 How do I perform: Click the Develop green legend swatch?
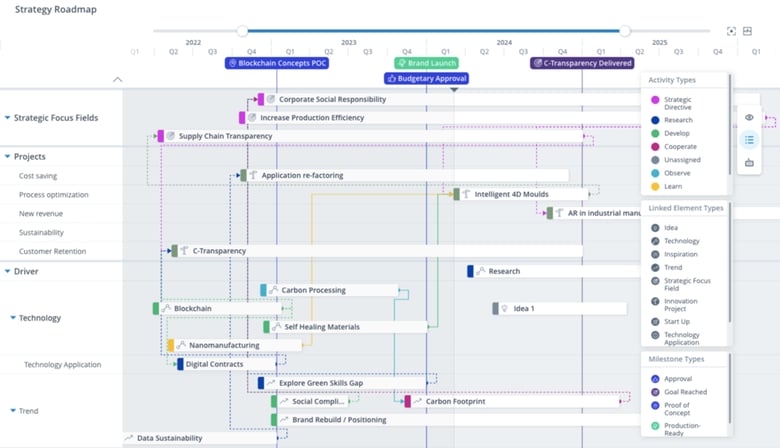click(655, 133)
